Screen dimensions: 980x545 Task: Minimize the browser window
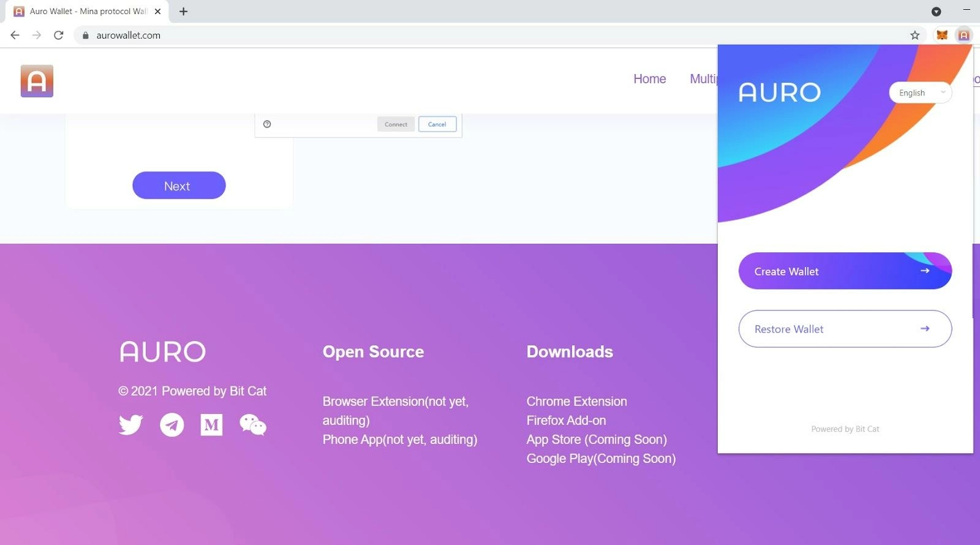point(967,10)
